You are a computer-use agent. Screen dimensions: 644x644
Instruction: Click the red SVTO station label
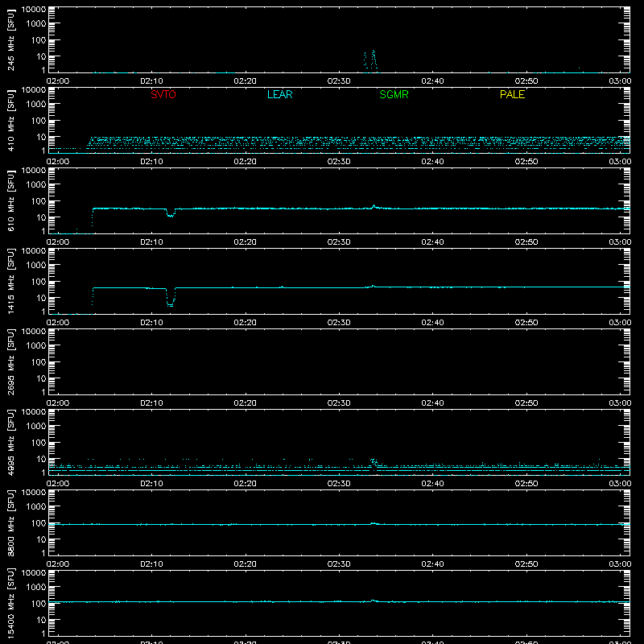pyautogui.click(x=163, y=94)
